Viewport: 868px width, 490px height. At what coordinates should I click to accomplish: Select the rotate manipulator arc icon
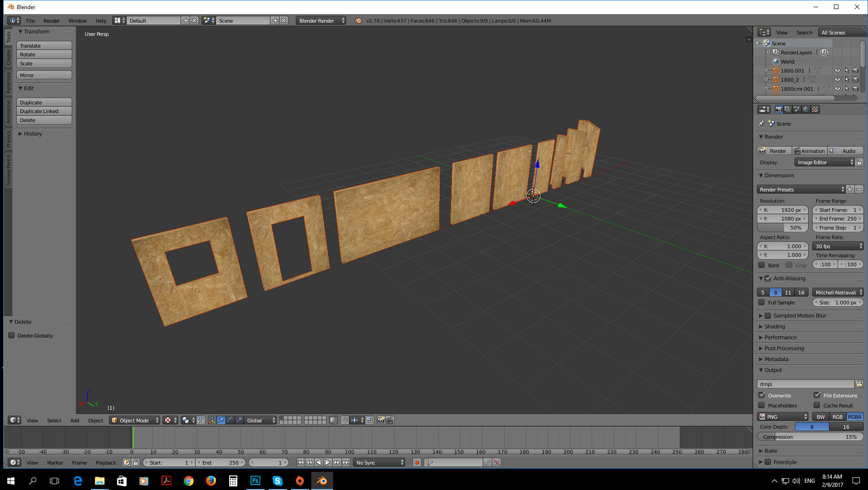coord(230,421)
